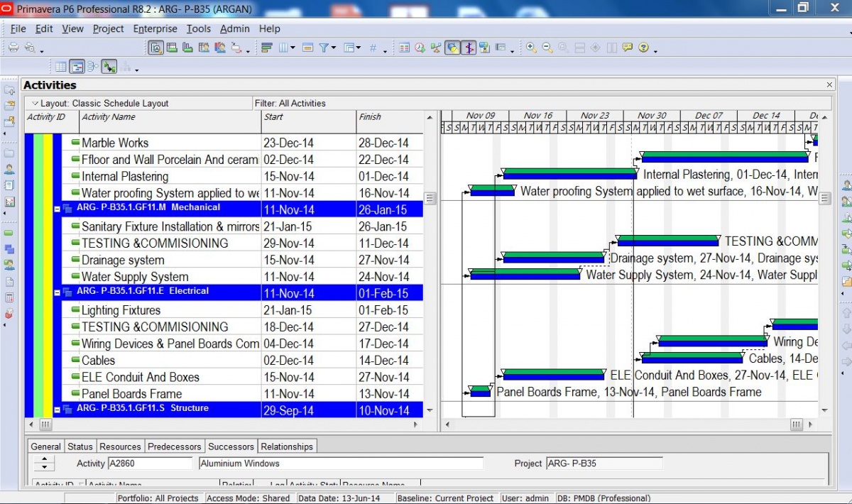
Task: Open the Group and Sort dropdown arrow
Action: click(x=359, y=48)
